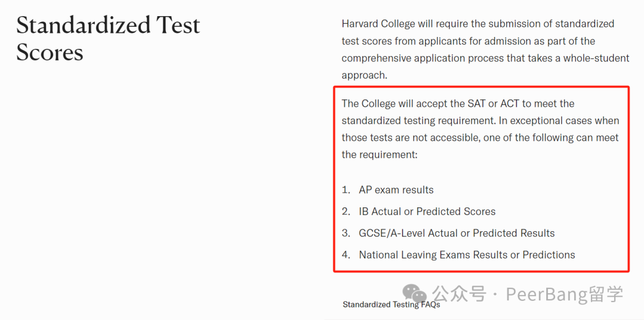Click list number 4 before National Leaving
This screenshot has width=644, height=320.
(346, 255)
